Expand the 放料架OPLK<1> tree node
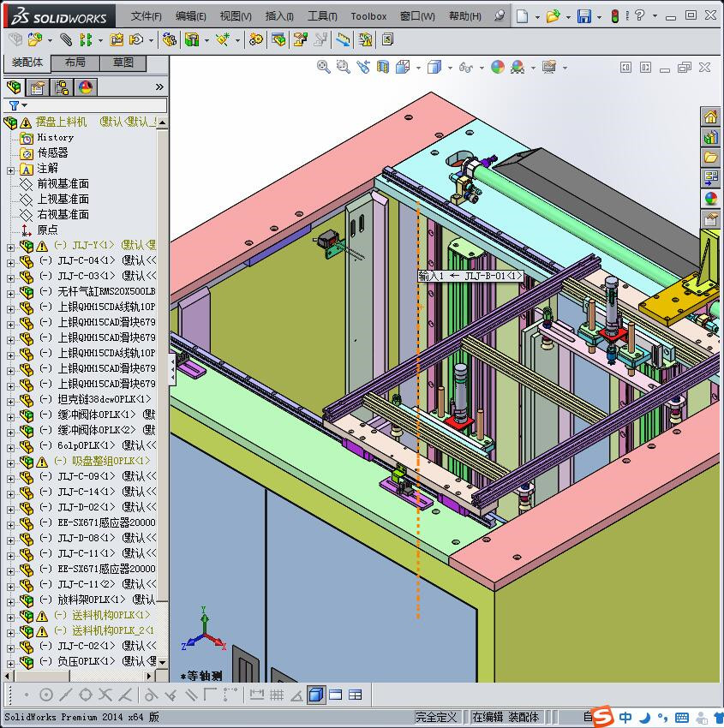The image size is (724, 728). pos(10,602)
